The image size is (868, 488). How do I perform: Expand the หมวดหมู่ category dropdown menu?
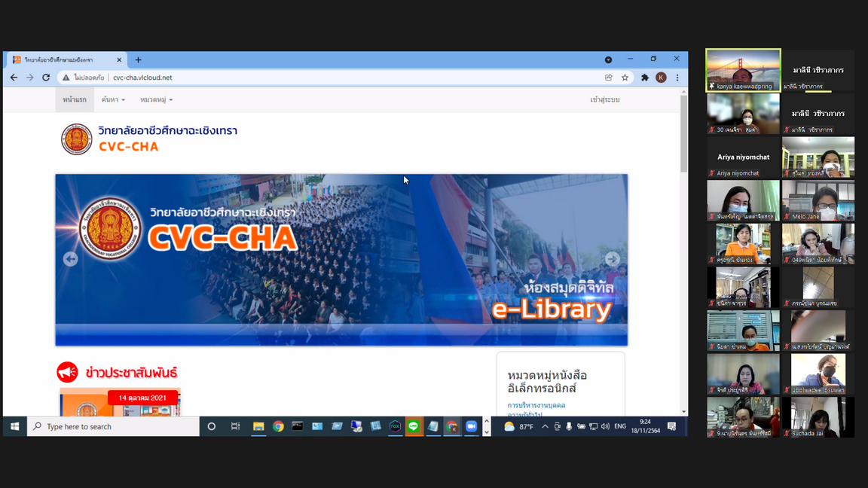156,99
